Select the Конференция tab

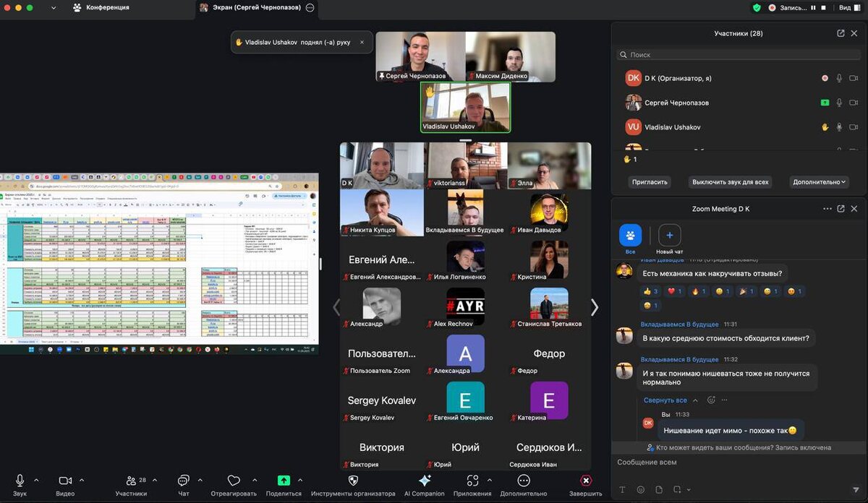[x=101, y=7]
